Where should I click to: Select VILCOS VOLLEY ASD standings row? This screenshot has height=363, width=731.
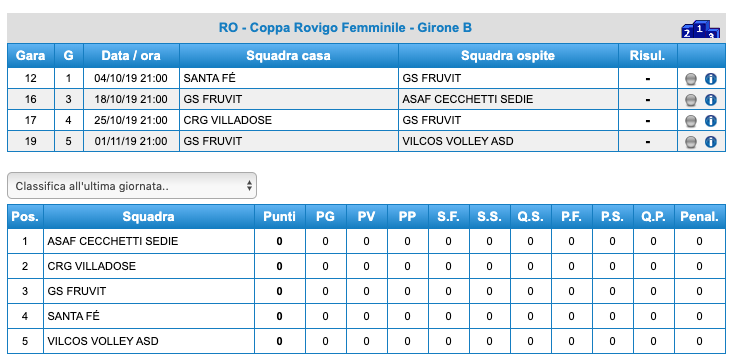[x=366, y=341]
